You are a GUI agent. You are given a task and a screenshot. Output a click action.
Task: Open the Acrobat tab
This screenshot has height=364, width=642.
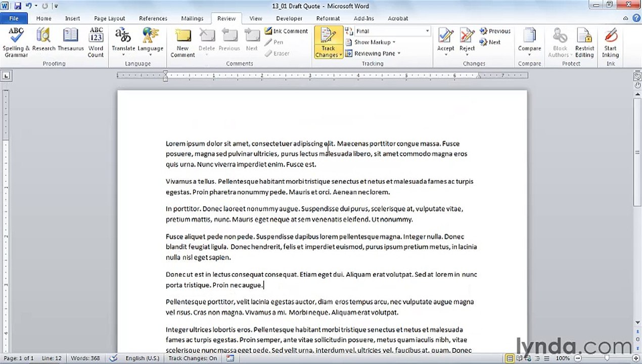click(398, 18)
